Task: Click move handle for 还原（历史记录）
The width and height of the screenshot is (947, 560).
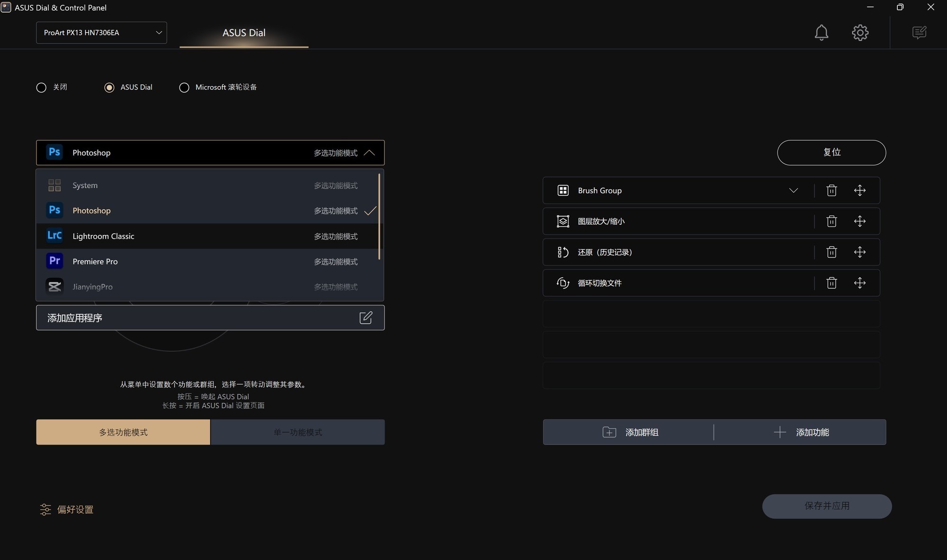Action: pos(860,252)
